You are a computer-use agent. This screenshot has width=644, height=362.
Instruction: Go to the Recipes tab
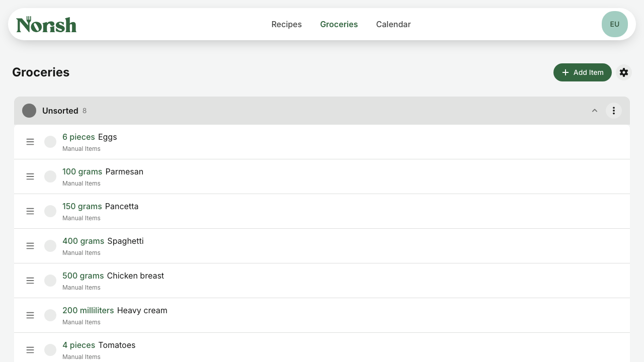287,24
